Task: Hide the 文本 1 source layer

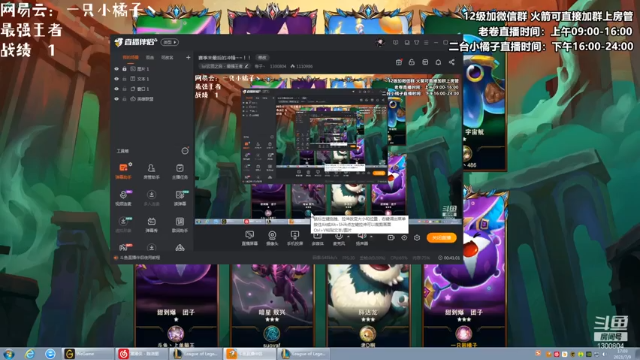Action: (x=117, y=79)
